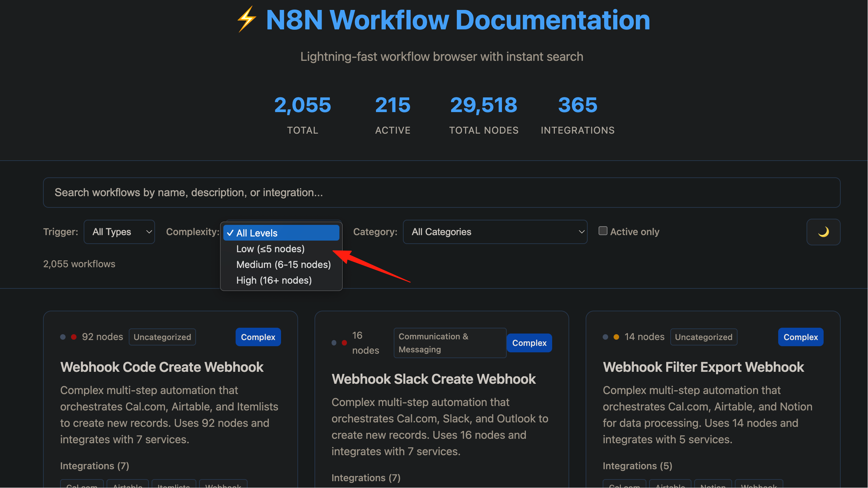Click Uncategorized tag on 92 nodes card

click(162, 337)
